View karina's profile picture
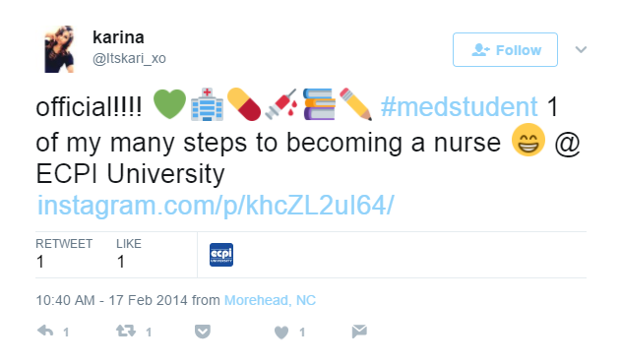Screen dimensions: 621x364 tap(59, 49)
